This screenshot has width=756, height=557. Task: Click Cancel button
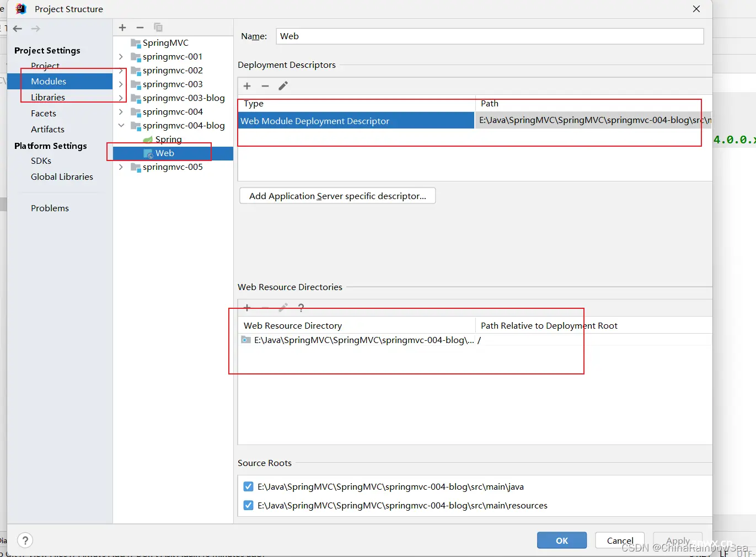click(x=620, y=540)
